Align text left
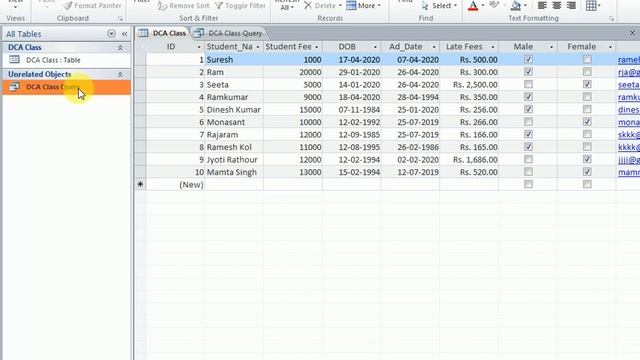This screenshot has width=640, height=360. coord(542,6)
